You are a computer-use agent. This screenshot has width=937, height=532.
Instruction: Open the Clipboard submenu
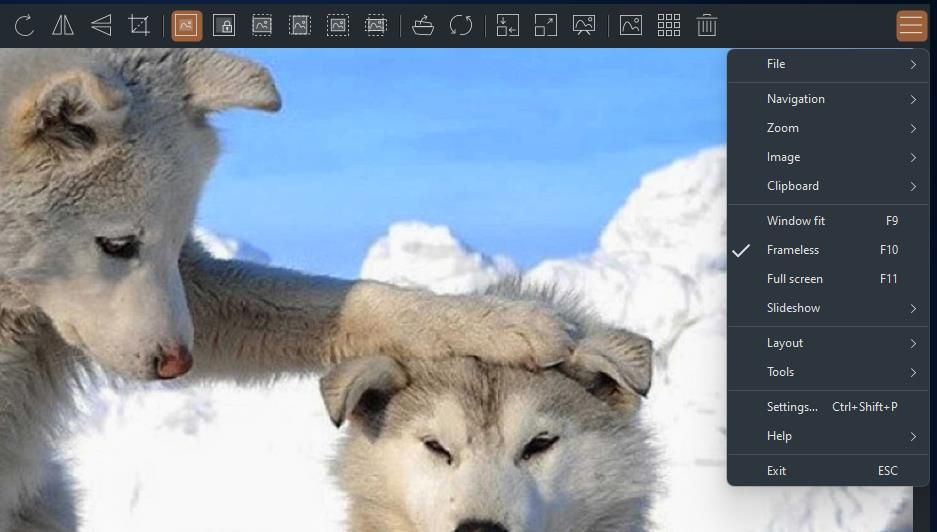pyautogui.click(x=828, y=186)
